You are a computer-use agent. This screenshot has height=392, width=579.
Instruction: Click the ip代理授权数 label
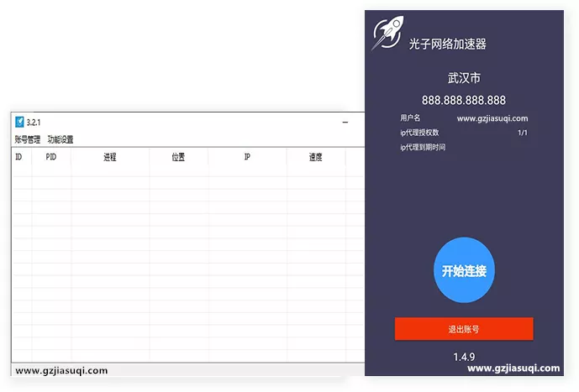click(419, 133)
